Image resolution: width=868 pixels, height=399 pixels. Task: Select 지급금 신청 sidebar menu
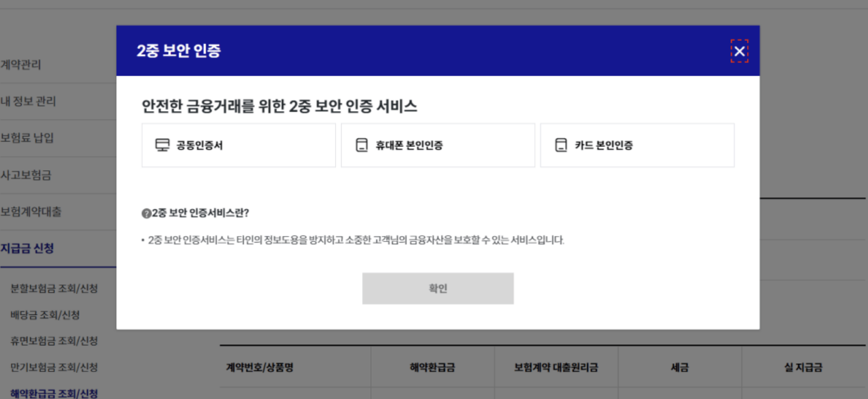[x=27, y=249]
